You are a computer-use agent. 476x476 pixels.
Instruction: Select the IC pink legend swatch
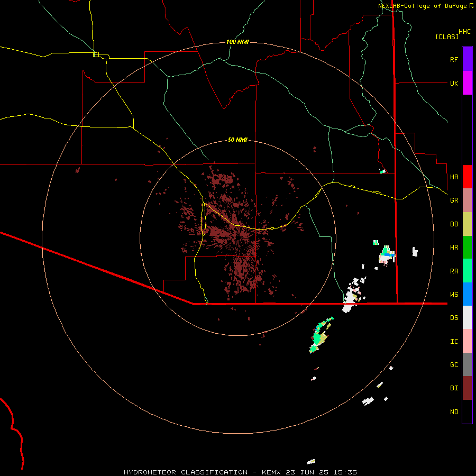click(467, 341)
